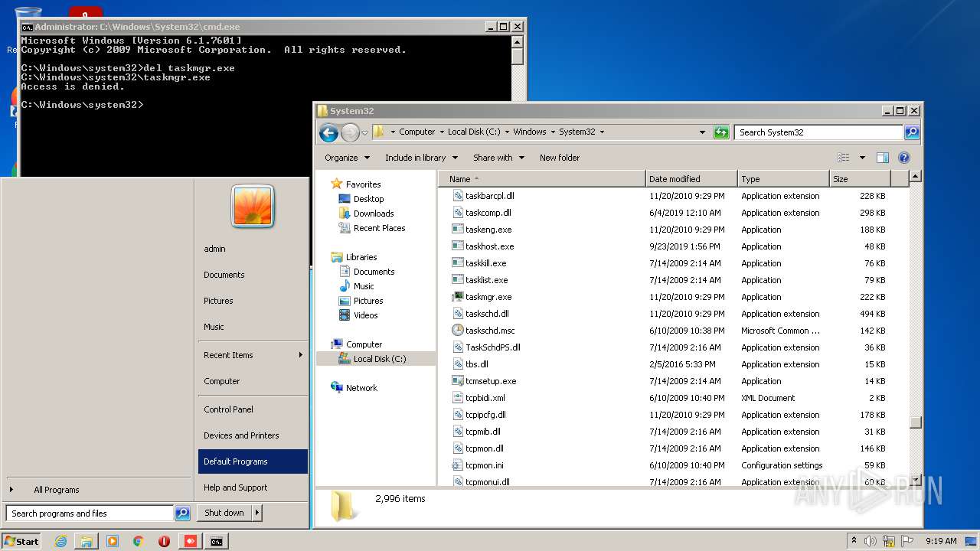This screenshot has width=980, height=551.
Task: Click the Start button
Action: coord(21,541)
